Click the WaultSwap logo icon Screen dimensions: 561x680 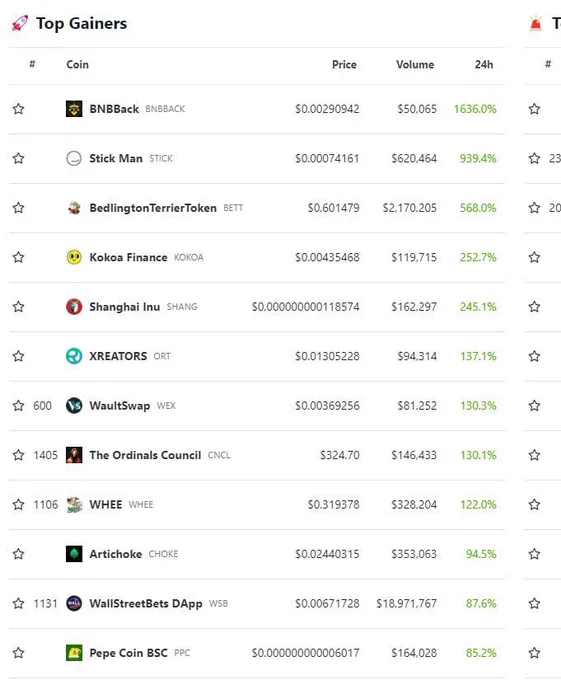pos(74,405)
